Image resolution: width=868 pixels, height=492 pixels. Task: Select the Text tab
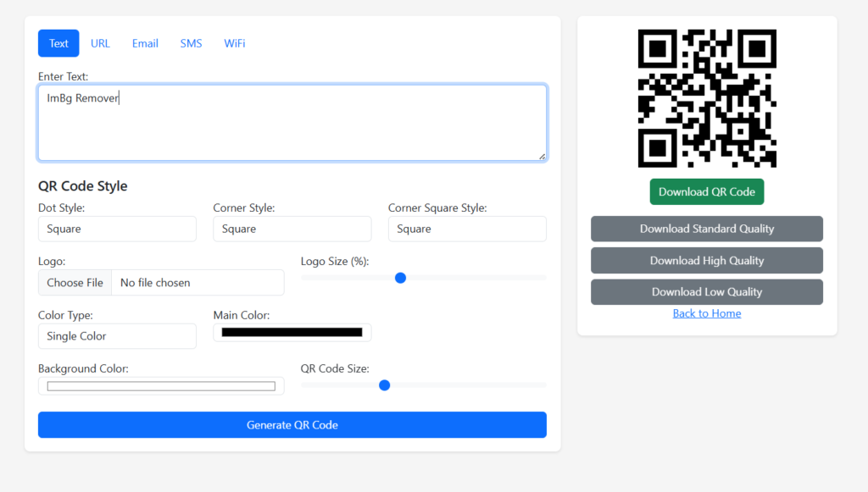[58, 43]
